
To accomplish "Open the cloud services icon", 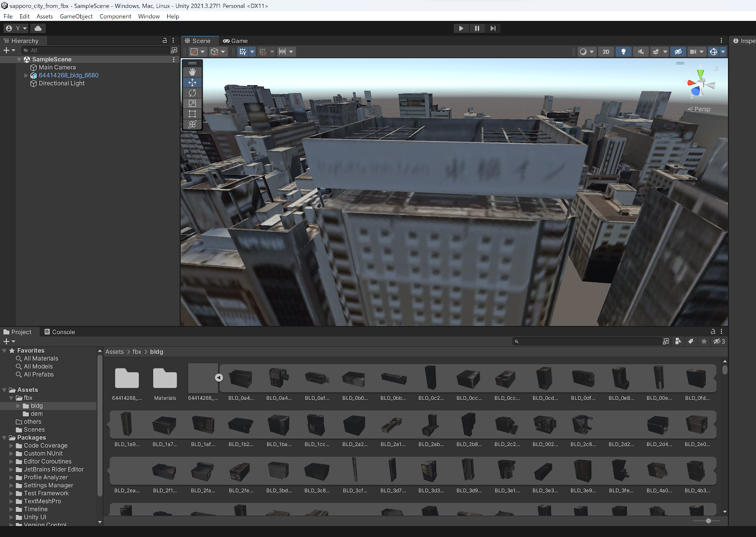I will coord(38,28).
